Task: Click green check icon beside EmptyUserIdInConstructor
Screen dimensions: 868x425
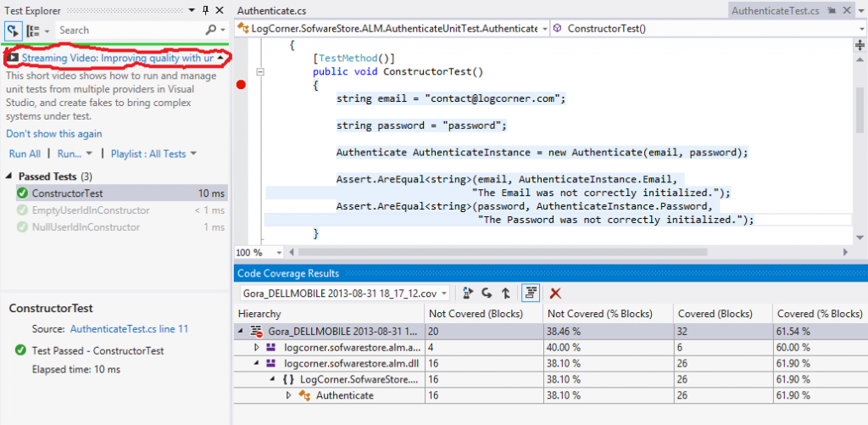Action: pyautogui.click(x=23, y=210)
